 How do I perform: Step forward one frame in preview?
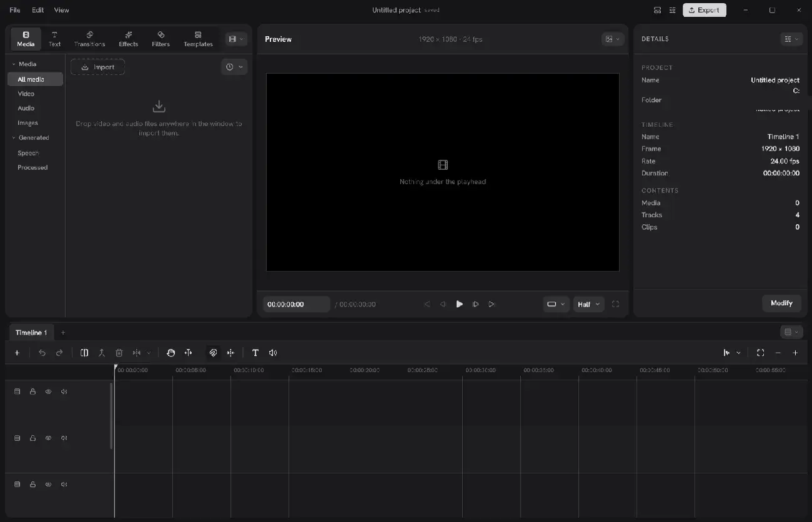point(475,304)
